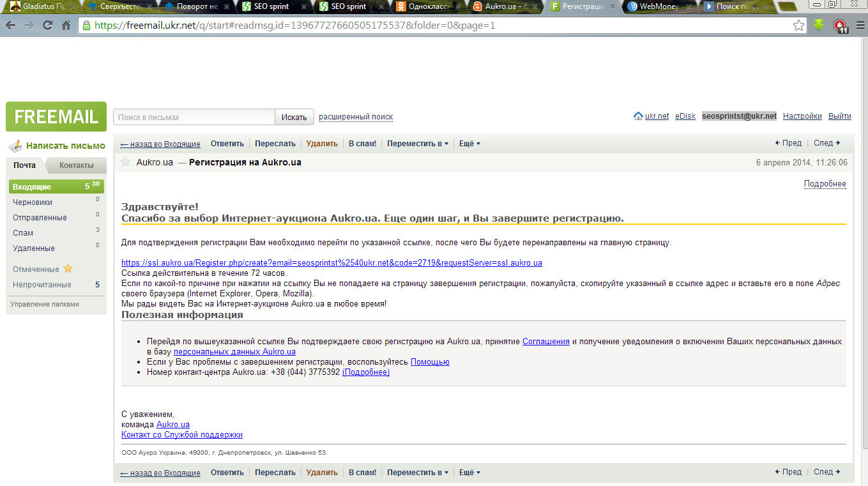Expand bottom Ещё dropdown

[469, 473]
